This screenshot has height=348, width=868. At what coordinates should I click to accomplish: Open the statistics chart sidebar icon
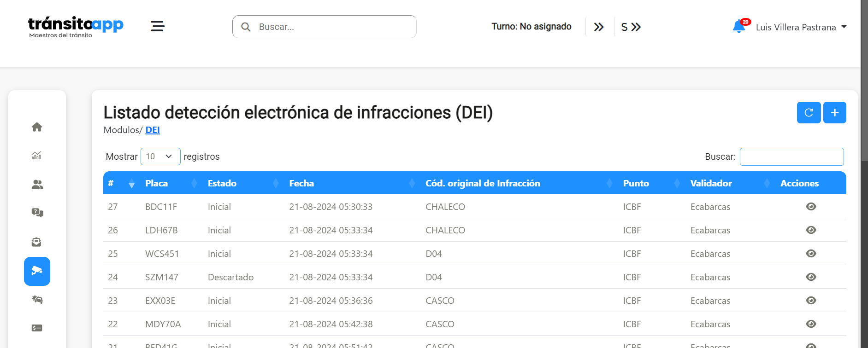pyautogui.click(x=37, y=156)
